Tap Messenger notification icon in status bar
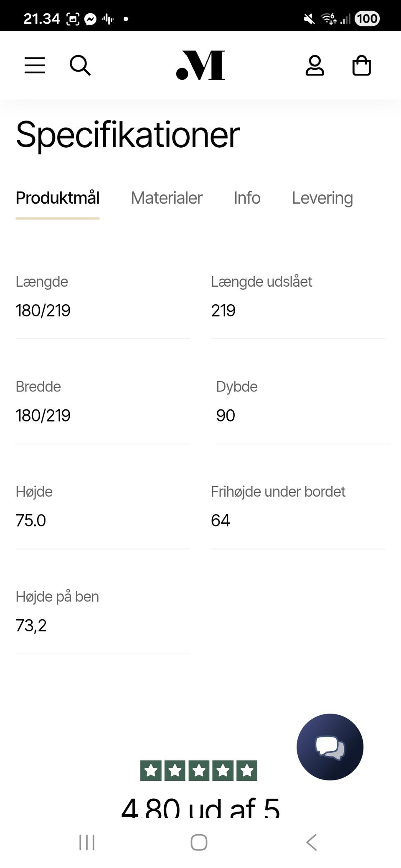401x868 pixels. click(90, 19)
